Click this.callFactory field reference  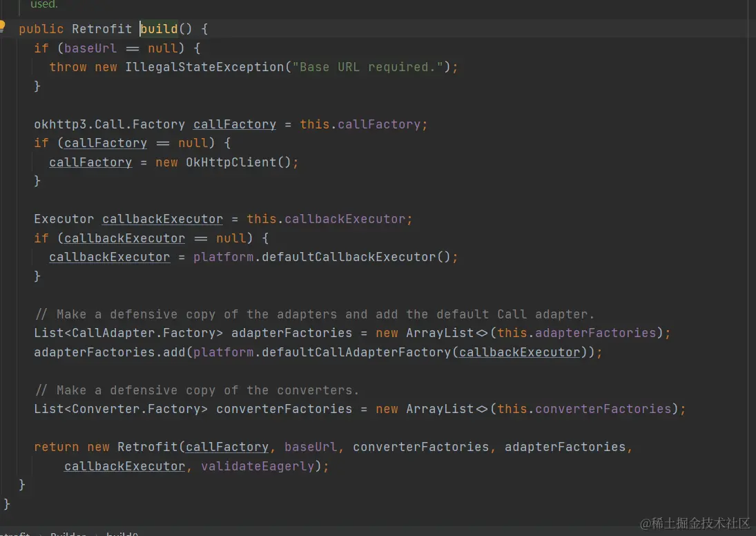360,124
